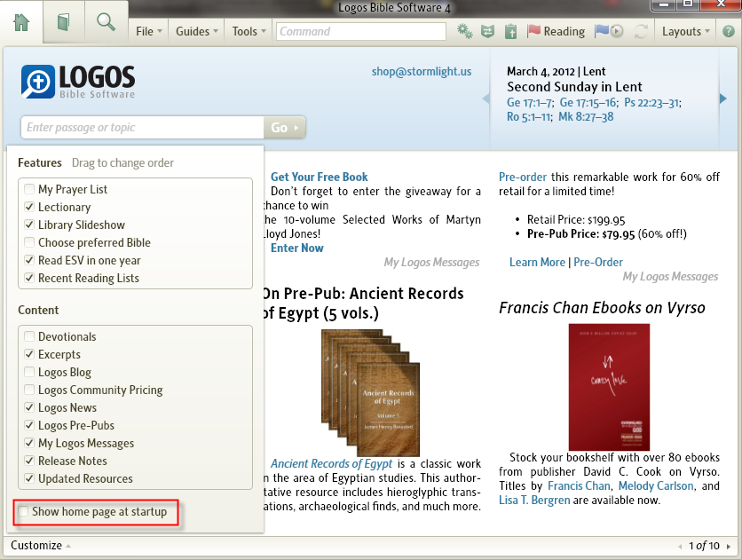Open the File menu
Viewport: 742px width, 560px height.
click(x=148, y=31)
